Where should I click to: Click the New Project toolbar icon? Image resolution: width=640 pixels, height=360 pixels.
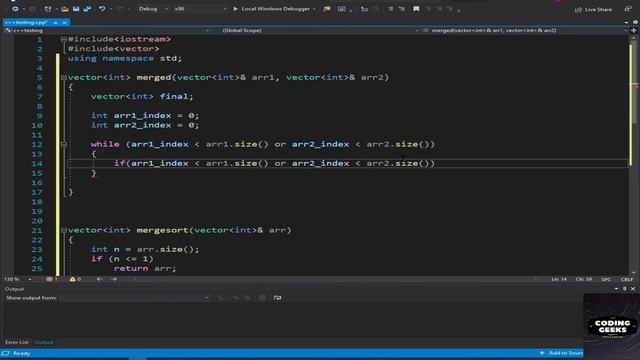48,9
